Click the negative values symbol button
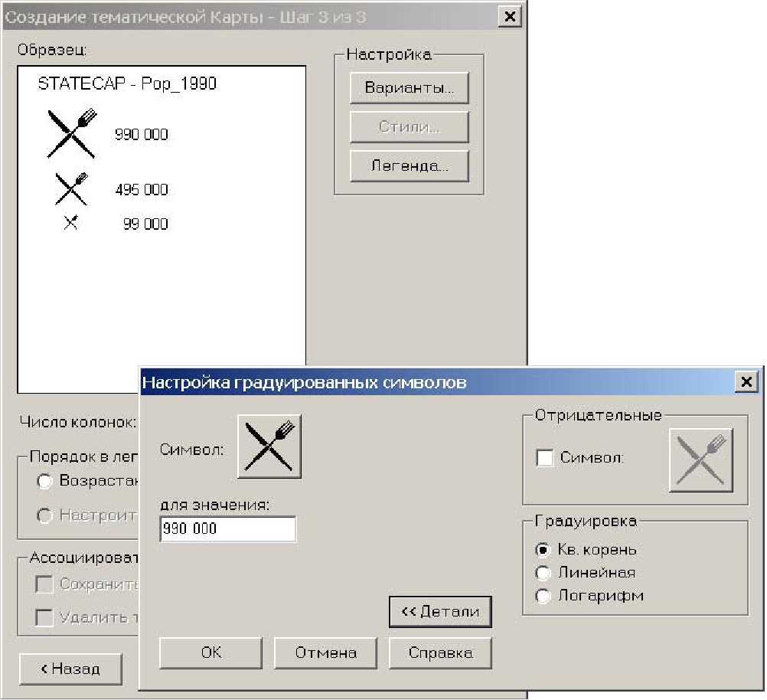 click(700, 460)
